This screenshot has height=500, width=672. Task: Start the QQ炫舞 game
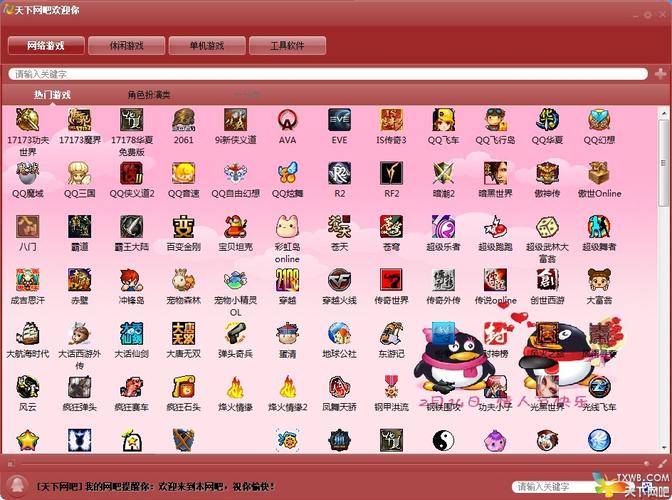[x=287, y=173]
